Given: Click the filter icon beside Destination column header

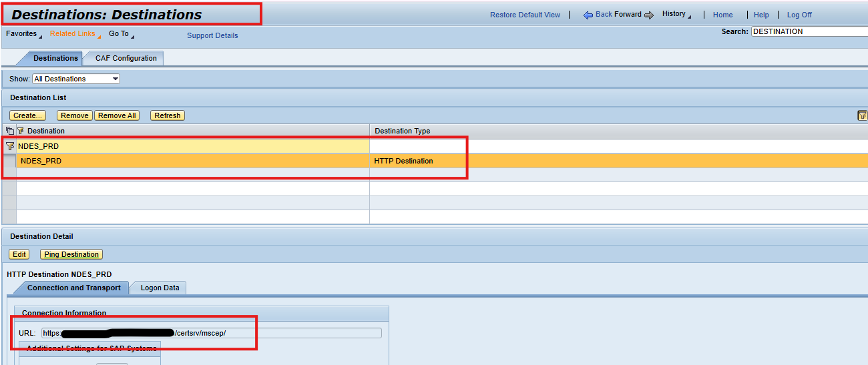Looking at the screenshot, I should pyautogui.click(x=20, y=131).
